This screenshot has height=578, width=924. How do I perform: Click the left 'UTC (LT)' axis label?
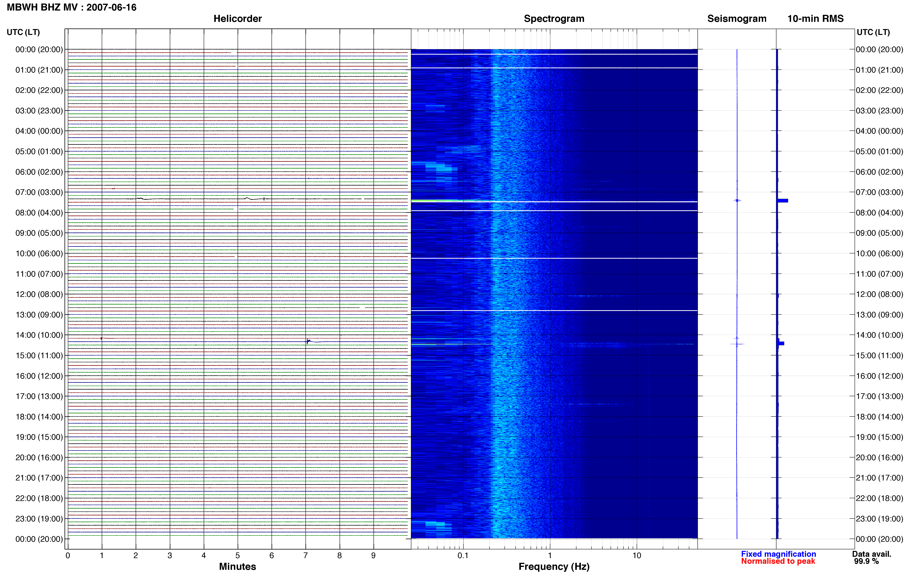(x=23, y=32)
